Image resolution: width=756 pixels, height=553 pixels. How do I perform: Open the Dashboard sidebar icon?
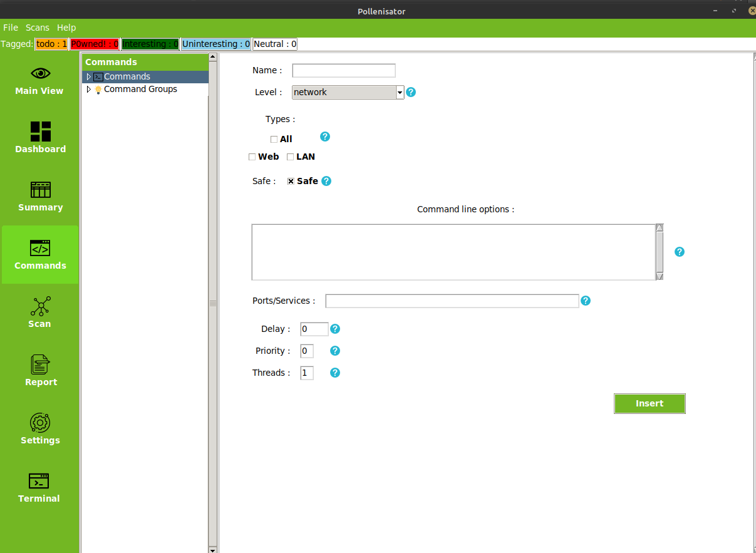click(41, 132)
